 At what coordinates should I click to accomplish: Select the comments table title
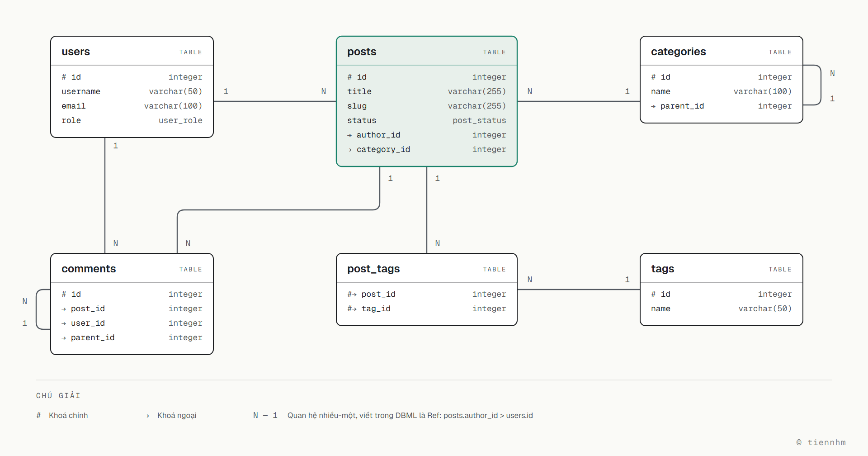[x=89, y=269]
